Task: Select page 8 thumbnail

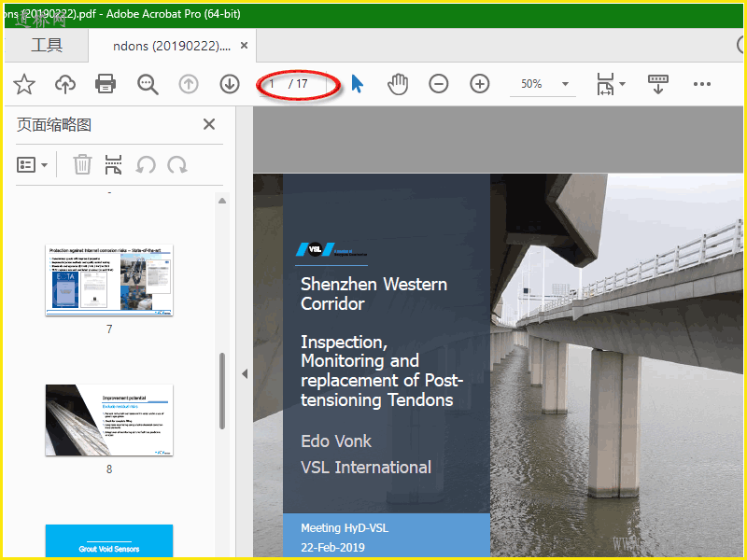Action: tap(109, 420)
